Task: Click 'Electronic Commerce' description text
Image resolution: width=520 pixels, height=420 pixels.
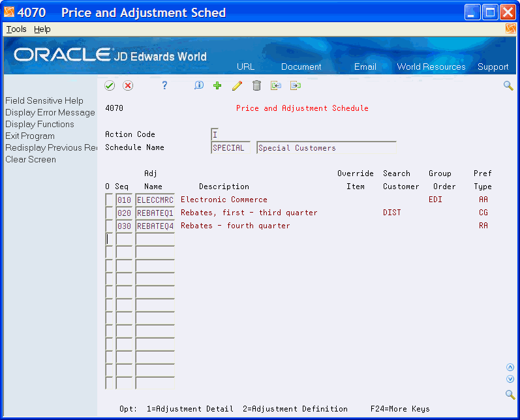Action: 224,200
